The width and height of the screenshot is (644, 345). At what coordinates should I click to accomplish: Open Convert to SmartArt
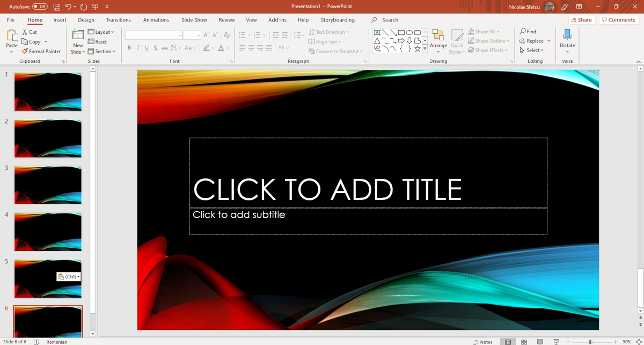(336, 52)
